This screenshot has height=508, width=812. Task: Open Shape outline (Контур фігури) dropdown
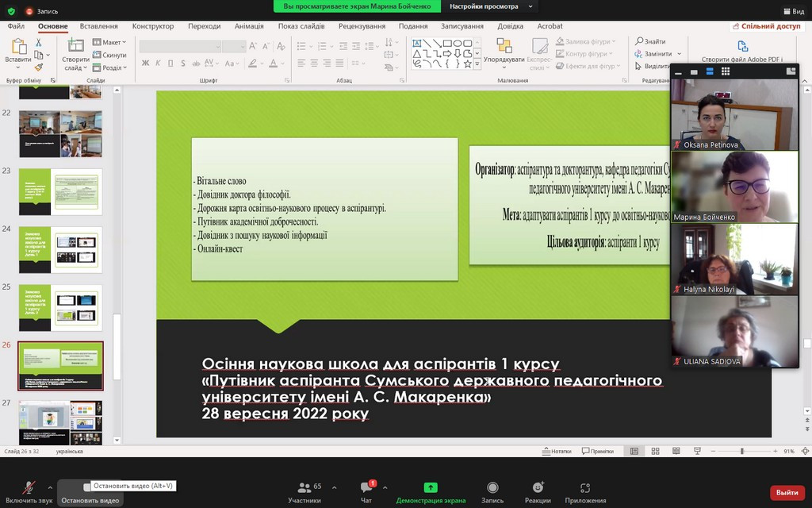point(584,53)
